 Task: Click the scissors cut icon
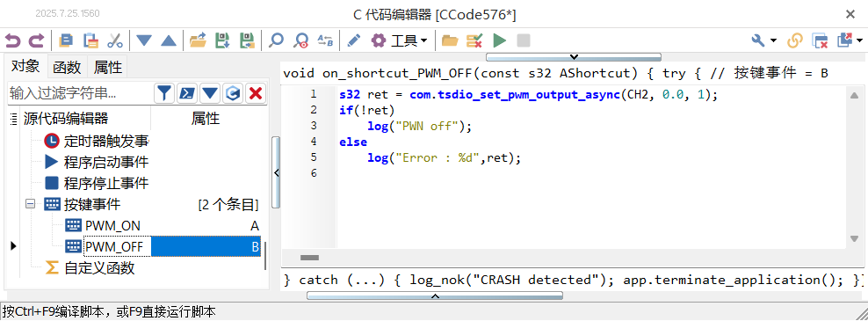(x=114, y=40)
